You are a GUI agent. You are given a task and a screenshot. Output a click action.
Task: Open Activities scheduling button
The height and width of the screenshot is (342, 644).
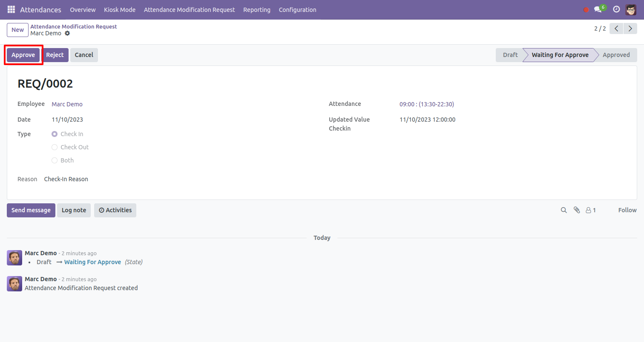click(115, 210)
